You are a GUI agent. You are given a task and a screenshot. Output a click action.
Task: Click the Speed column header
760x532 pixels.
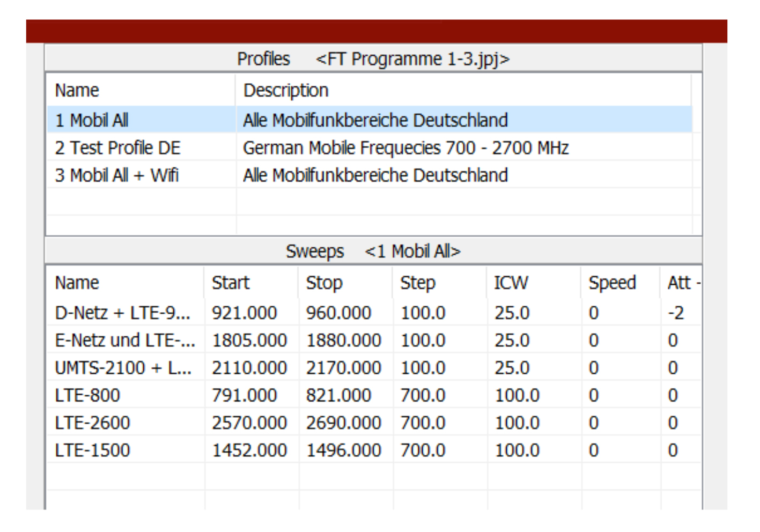(612, 283)
